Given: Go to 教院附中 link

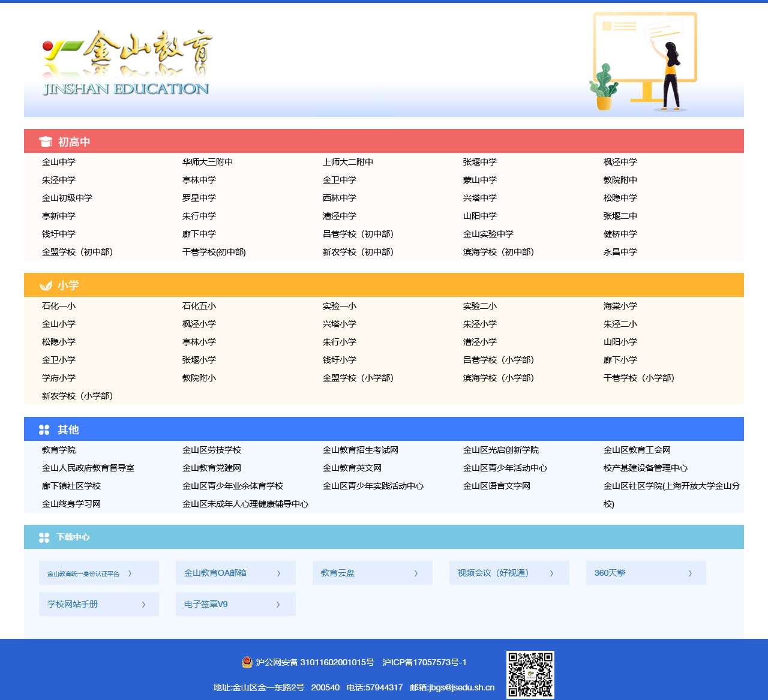Looking at the screenshot, I should click(620, 180).
